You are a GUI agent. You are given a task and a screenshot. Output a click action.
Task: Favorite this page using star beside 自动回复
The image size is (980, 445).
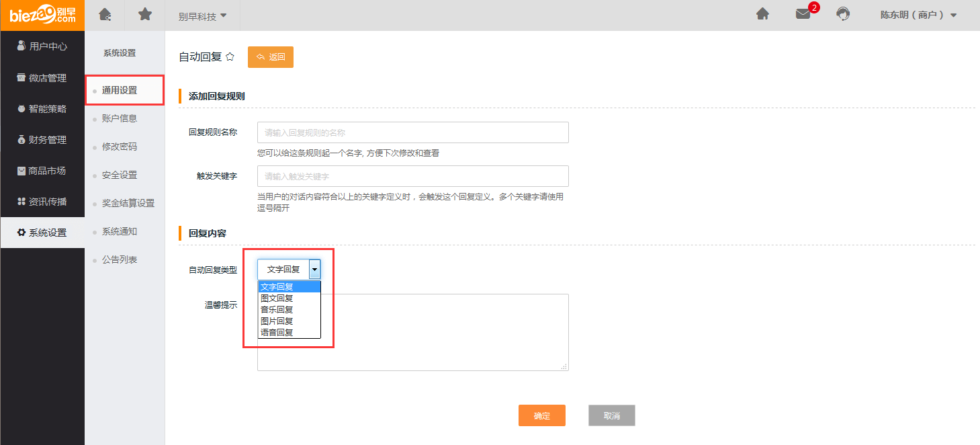pos(230,57)
